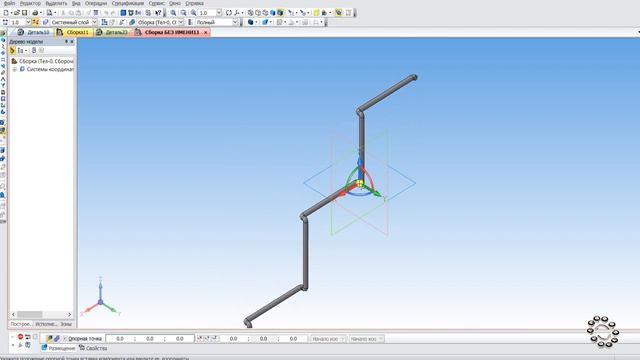
Task: Click the tree panel scroll right arrow
Action: [x=69, y=314]
